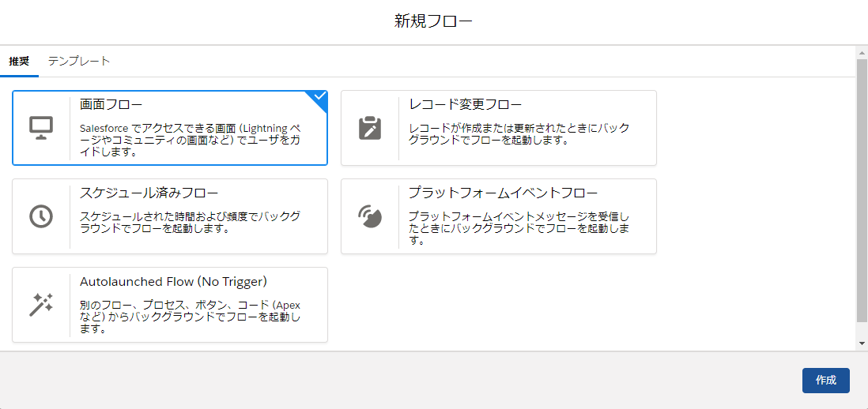Pick the スケジュール済みフロー title
The height and width of the screenshot is (409, 868).
click(x=149, y=193)
